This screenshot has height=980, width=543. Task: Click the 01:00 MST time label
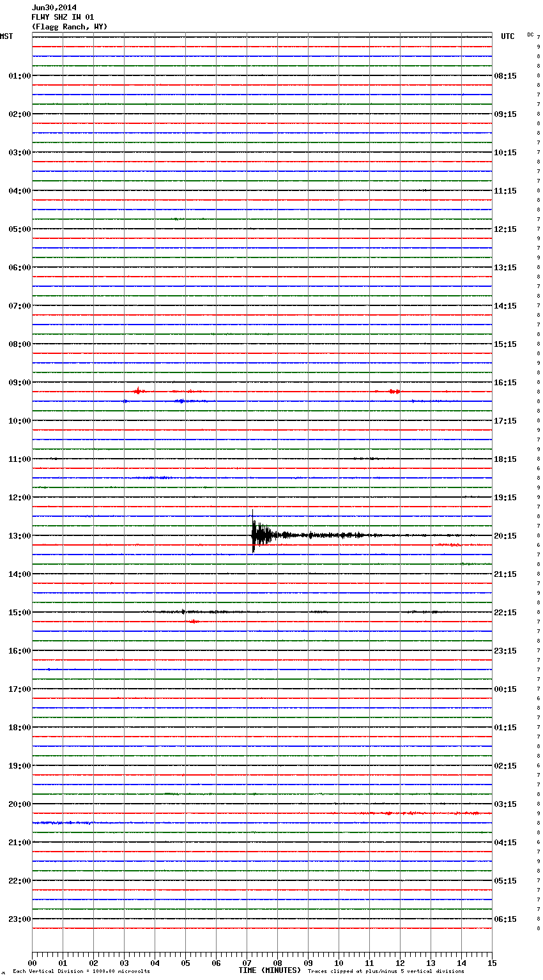[19, 76]
